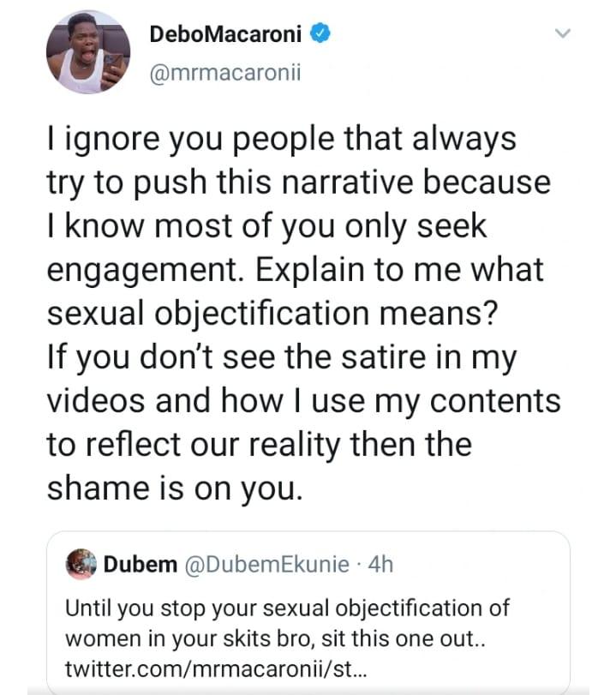The image size is (616, 695).
Task: Open the tweet options chevron menu
Action: (x=562, y=34)
